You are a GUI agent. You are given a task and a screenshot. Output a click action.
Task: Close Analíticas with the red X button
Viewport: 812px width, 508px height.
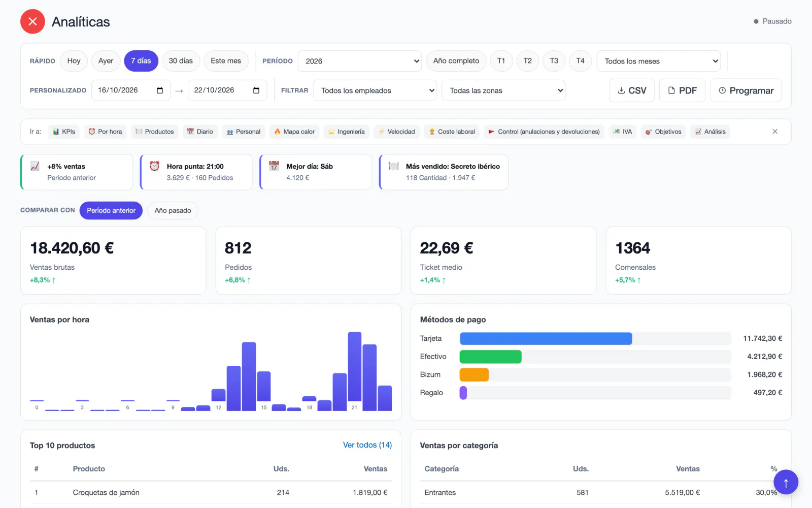[x=32, y=21]
